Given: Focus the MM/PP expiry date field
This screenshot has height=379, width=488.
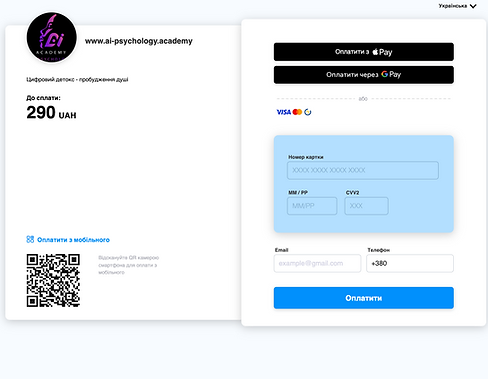Looking at the screenshot, I should pyautogui.click(x=312, y=206).
